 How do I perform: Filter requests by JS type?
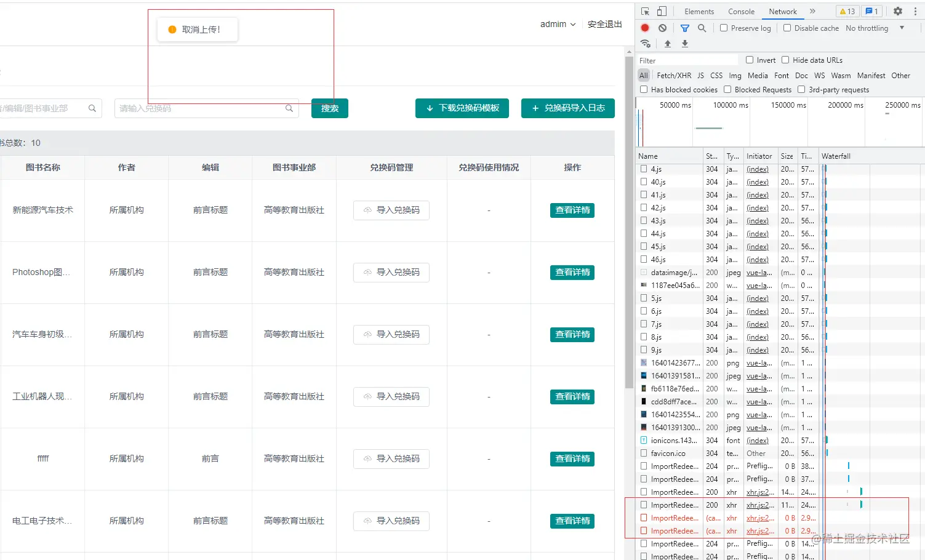tap(700, 76)
